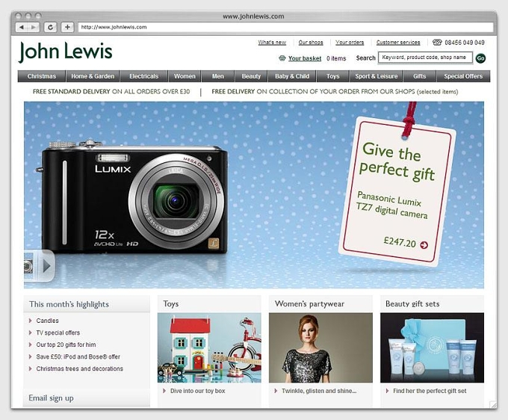The width and height of the screenshot is (508, 420).
Task: Follow the Our shops link
Action: pyautogui.click(x=311, y=43)
